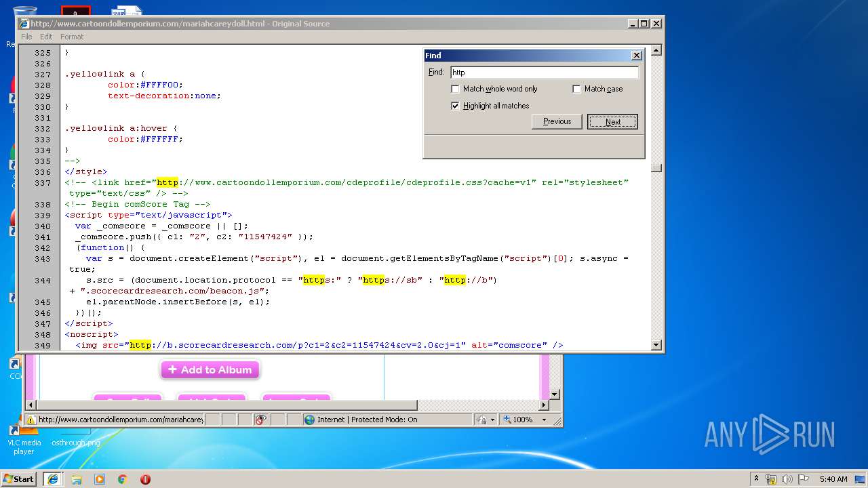Click the highlighted http in img src line
Screen dimensions: 868x488
pyautogui.click(x=140, y=345)
